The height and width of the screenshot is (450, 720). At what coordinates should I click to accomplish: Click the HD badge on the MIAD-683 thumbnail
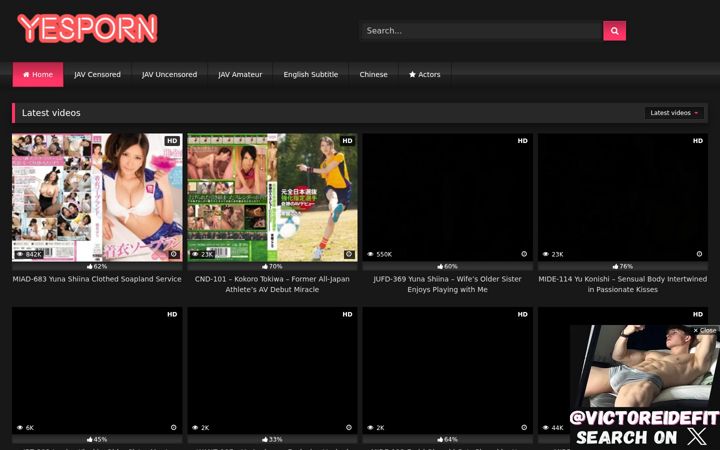pos(172,141)
